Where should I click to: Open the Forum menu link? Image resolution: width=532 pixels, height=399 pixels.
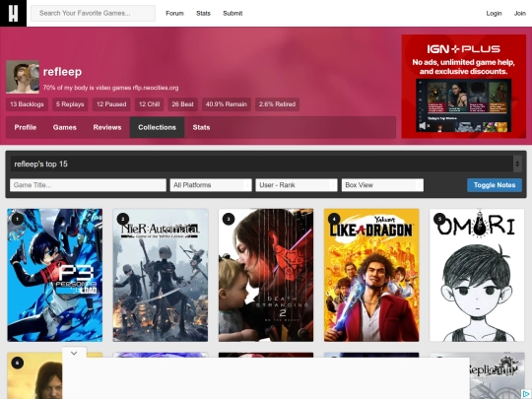pyautogui.click(x=174, y=13)
